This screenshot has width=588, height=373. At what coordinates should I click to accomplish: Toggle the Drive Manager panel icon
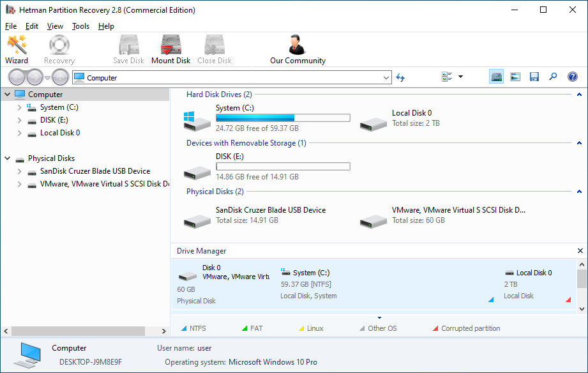coord(496,77)
